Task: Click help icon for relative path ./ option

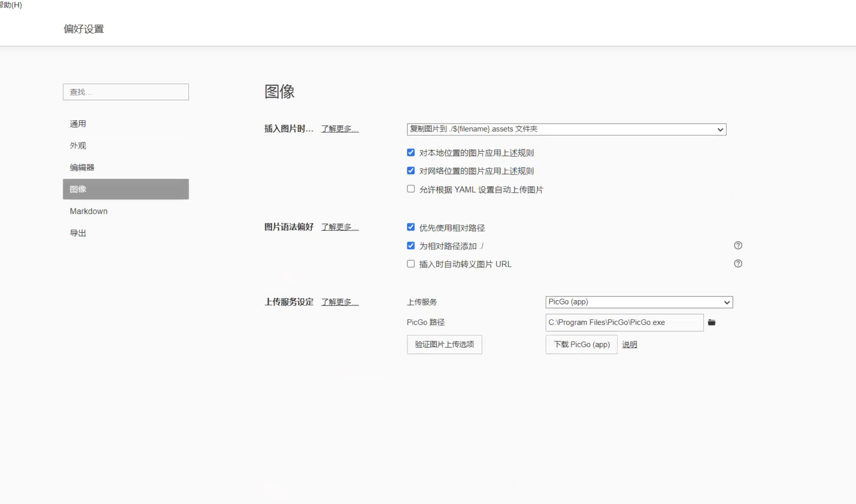Action: 738,246
